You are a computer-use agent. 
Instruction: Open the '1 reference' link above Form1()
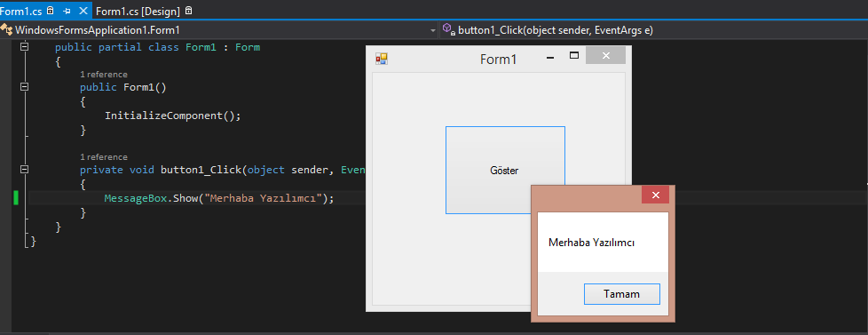(104, 75)
